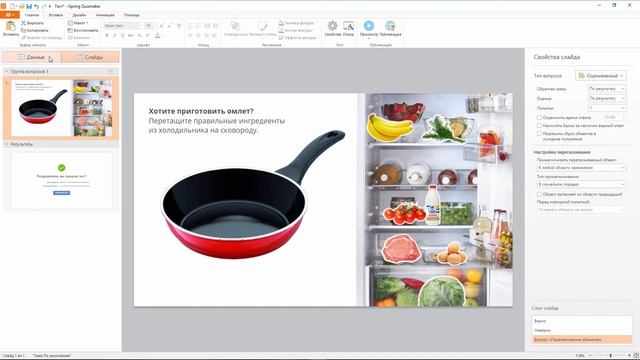Click the Публикация publish globe icon
Viewport: 640px width, 360px height.
[390, 26]
